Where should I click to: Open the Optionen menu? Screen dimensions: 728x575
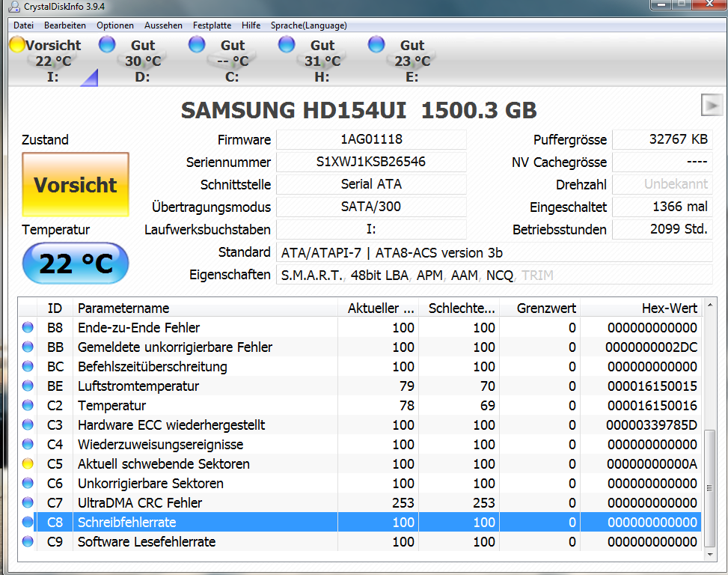115,25
